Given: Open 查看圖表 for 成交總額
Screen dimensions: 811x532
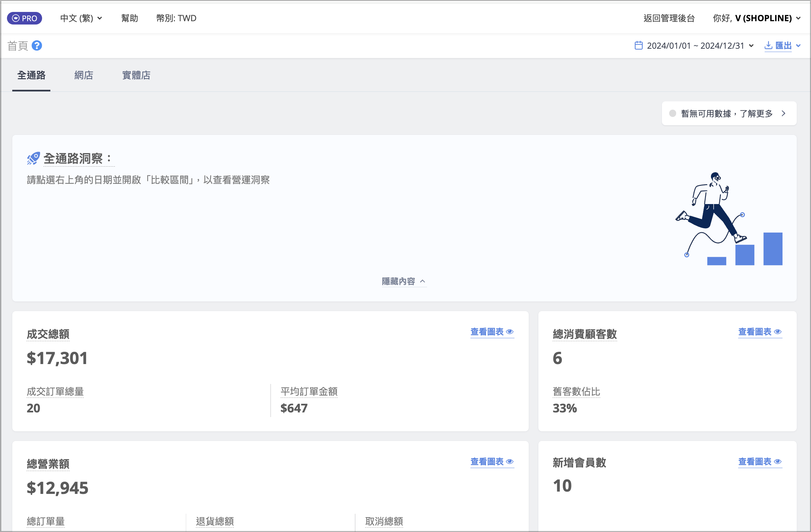Looking at the screenshot, I should pyautogui.click(x=492, y=332).
